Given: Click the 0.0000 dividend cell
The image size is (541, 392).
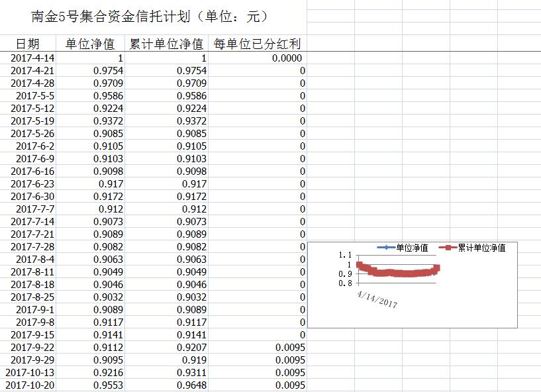Looking at the screenshot, I should pos(287,58).
